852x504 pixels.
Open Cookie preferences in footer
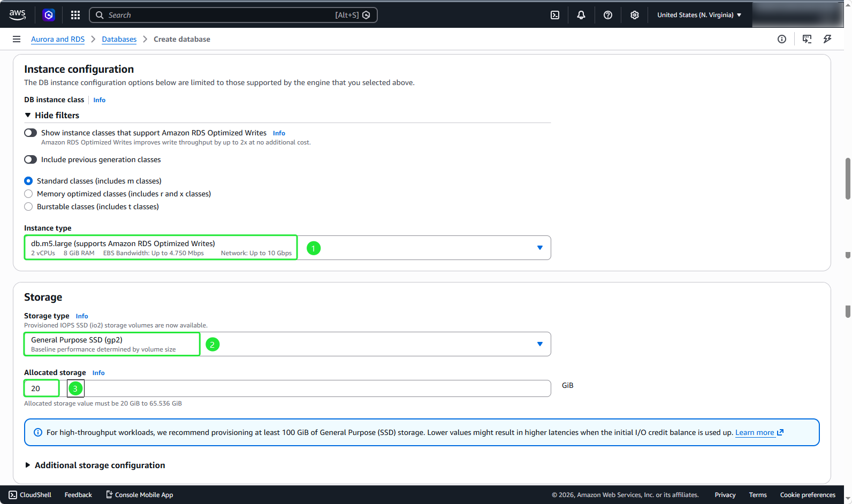(x=808, y=495)
